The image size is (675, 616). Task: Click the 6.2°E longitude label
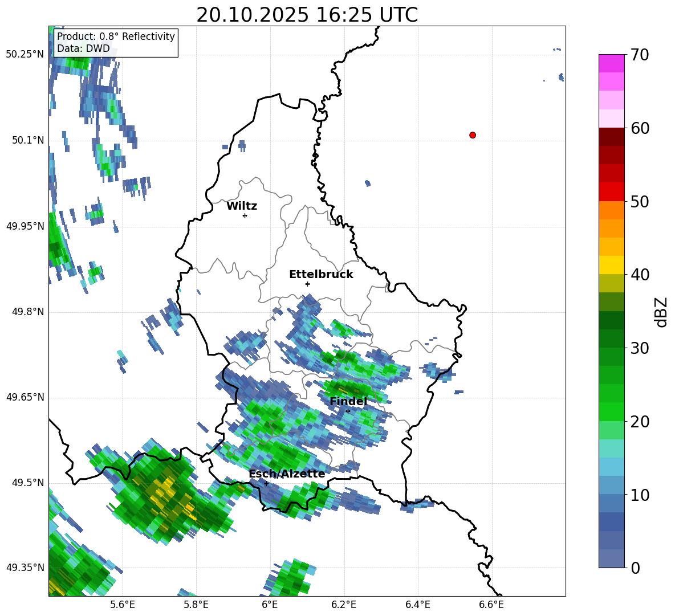pos(344,605)
